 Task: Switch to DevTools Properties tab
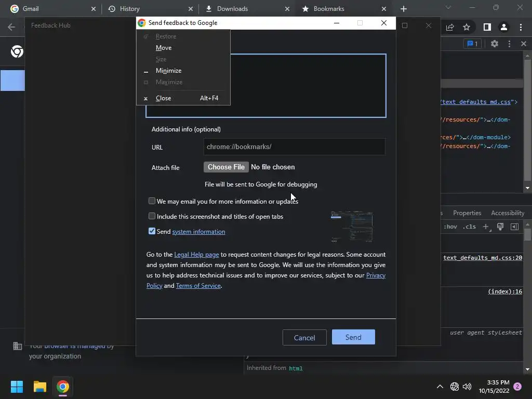point(467,213)
